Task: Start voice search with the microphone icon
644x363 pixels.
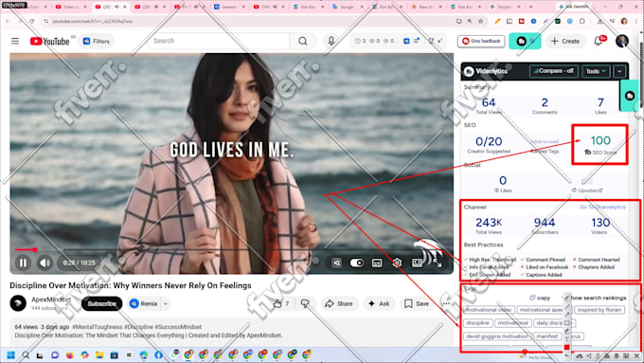Action: pos(331,41)
